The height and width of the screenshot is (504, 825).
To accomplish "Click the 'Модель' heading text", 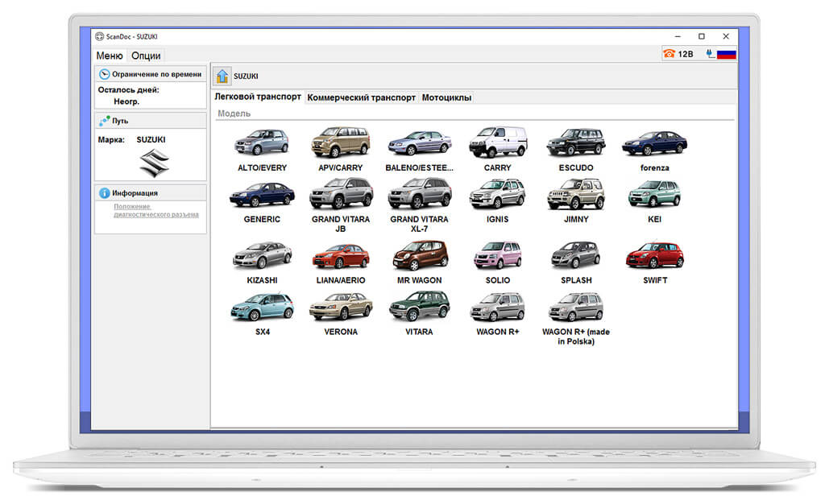I will tap(234, 114).
